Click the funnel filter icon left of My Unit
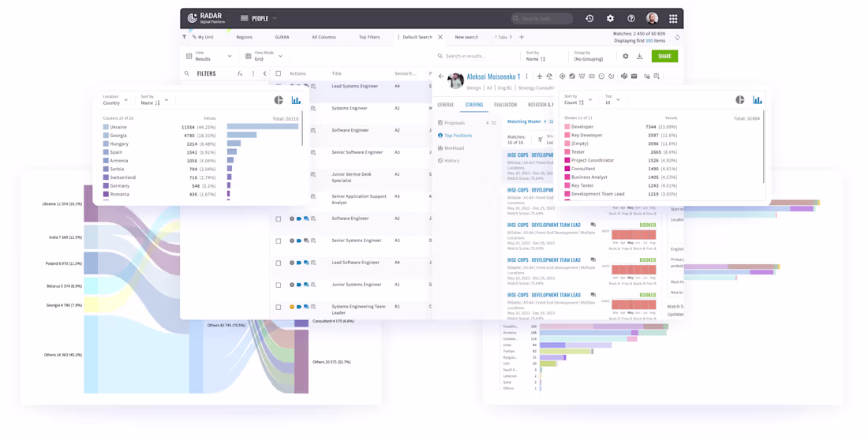 pyautogui.click(x=185, y=37)
